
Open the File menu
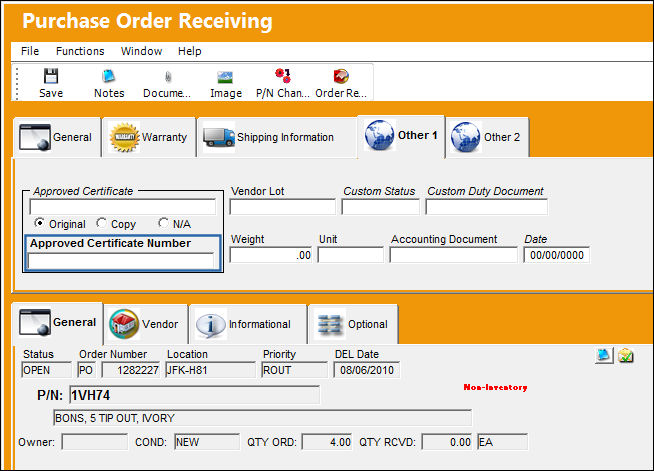tap(30, 51)
